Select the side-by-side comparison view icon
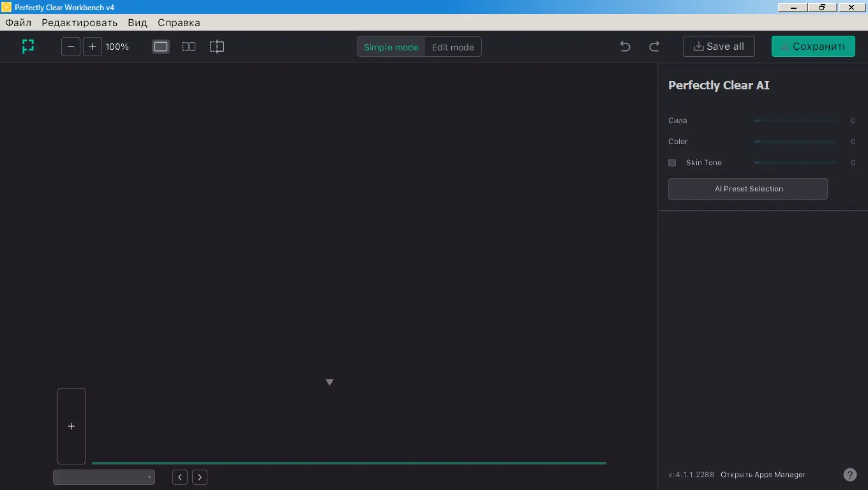 (188, 46)
